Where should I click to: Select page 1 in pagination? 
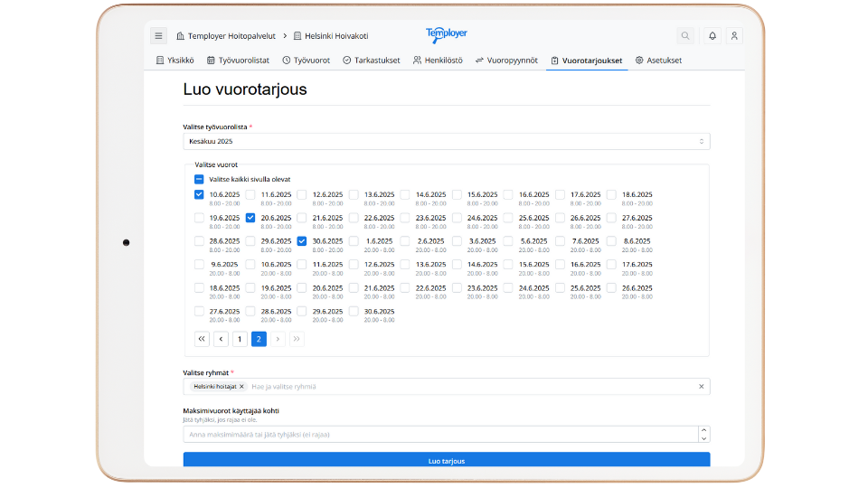tap(240, 339)
